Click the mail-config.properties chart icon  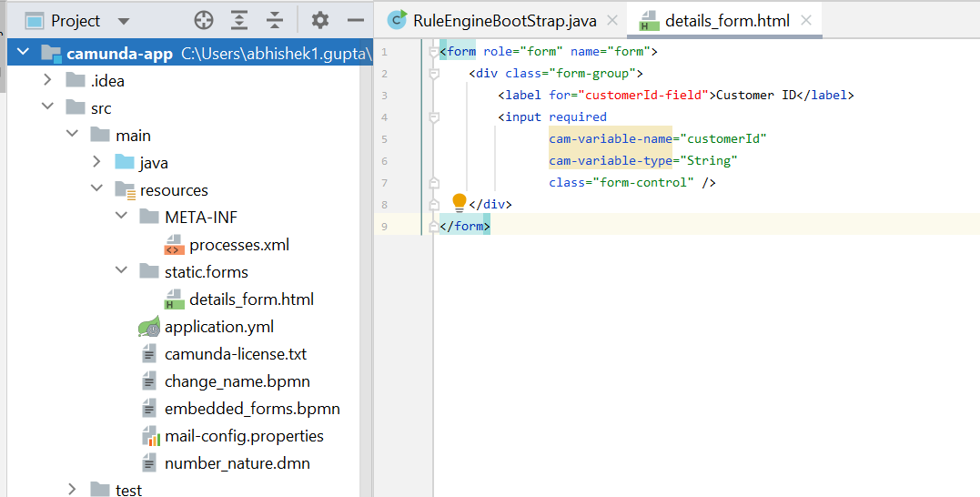tap(150, 436)
